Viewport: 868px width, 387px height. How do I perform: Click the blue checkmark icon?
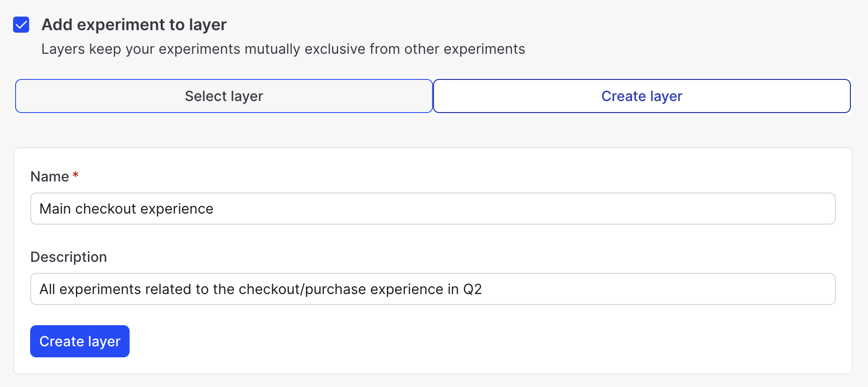pyautogui.click(x=21, y=25)
